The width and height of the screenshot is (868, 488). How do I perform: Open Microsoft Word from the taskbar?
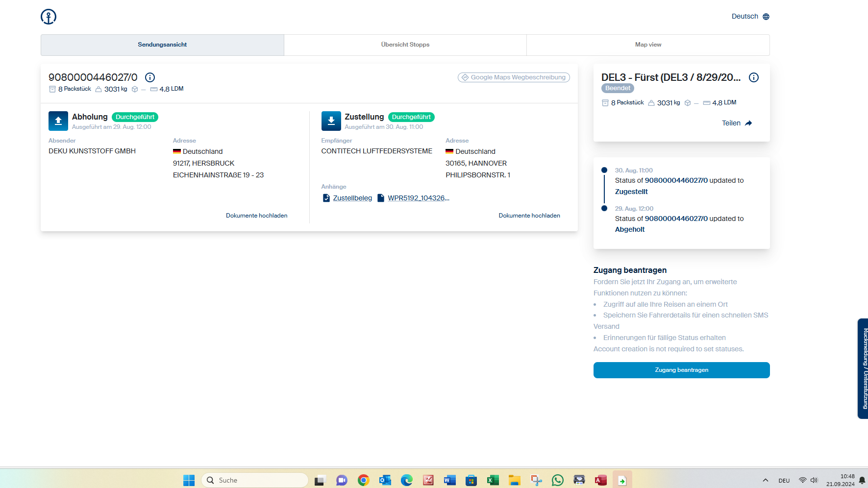click(450, 480)
